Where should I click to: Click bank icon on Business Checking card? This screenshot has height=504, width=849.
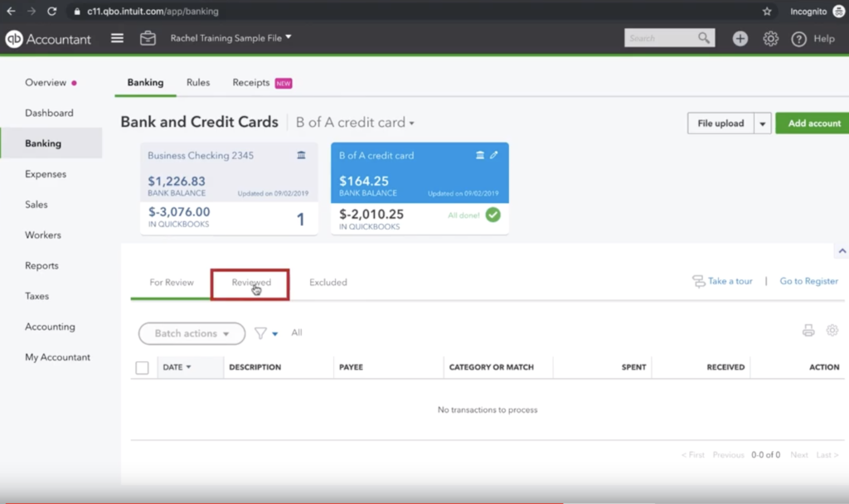(x=301, y=155)
